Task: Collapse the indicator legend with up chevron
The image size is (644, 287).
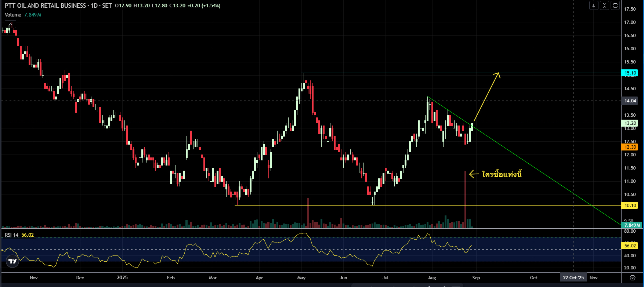Action: pos(10,24)
